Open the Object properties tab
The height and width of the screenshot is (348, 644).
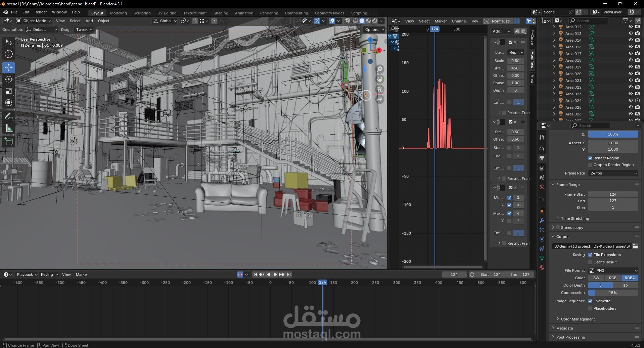[x=542, y=211]
